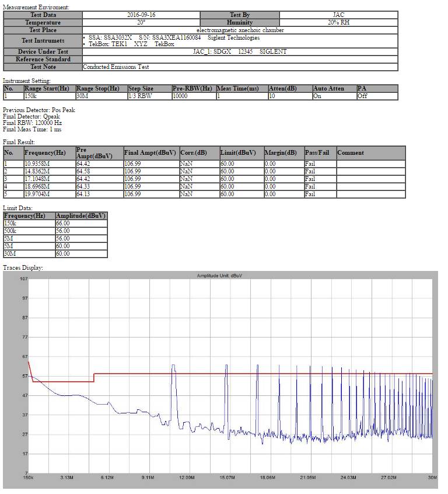The width and height of the screenshot is (448, 494).
Task: Select the 30M Range Stop value
Action: [x=83, y=96]
